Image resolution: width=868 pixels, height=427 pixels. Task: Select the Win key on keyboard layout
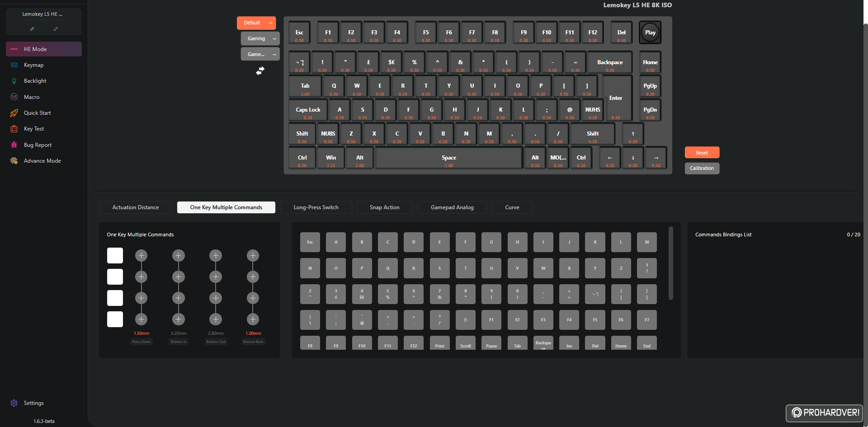(x=331, y=158)
